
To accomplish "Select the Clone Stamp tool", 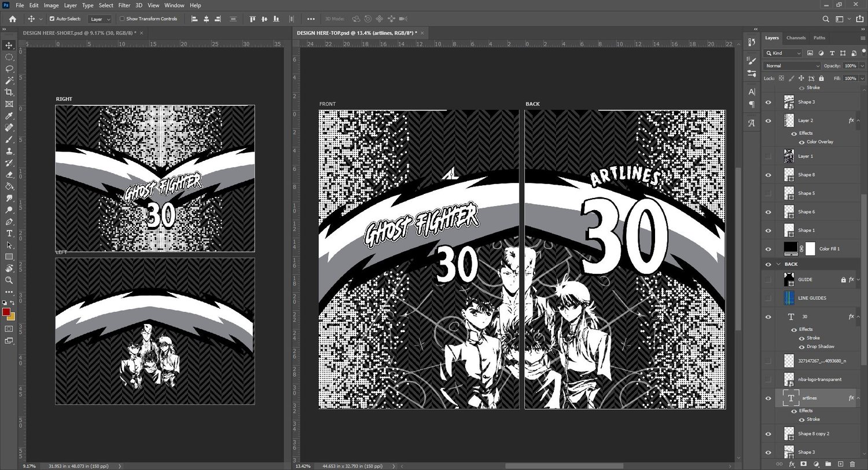I will pos(9,151).
